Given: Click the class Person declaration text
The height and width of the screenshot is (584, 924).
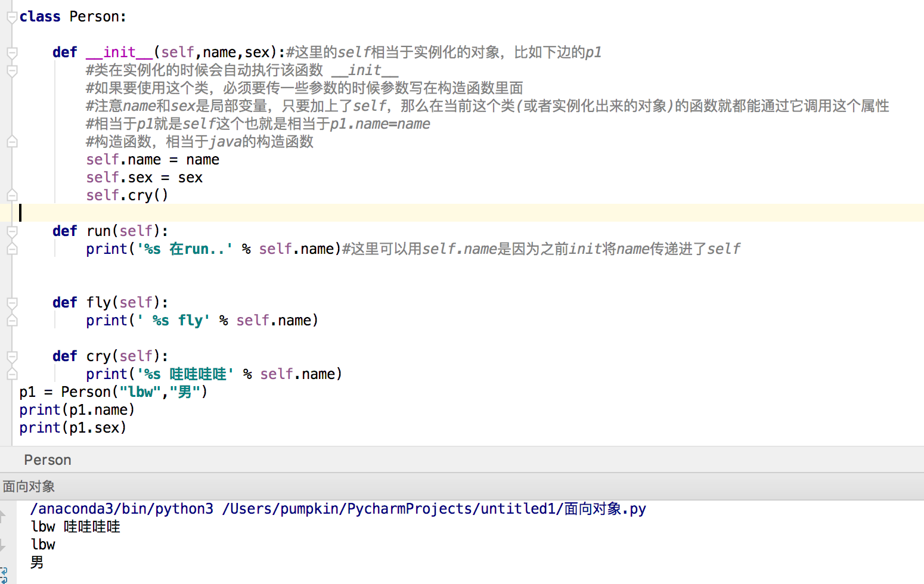Looking at the screenshot, I should [x=72, y=16].
